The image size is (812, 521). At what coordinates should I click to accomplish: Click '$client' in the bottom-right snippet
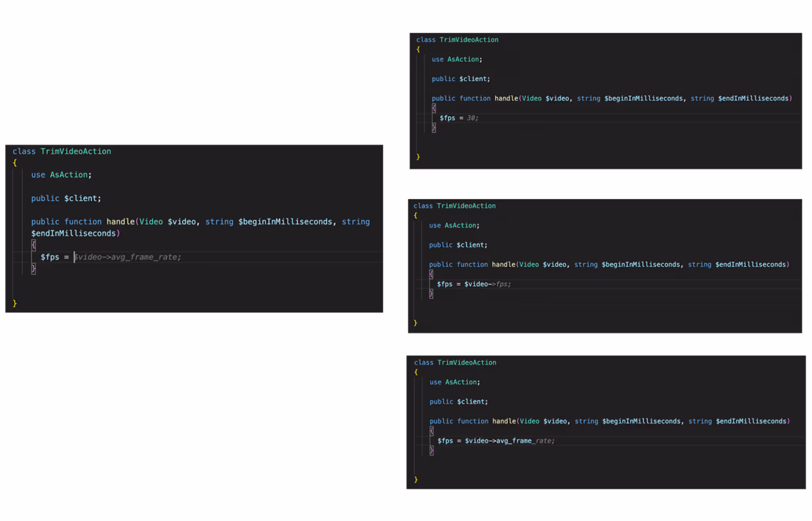(471, 402)
